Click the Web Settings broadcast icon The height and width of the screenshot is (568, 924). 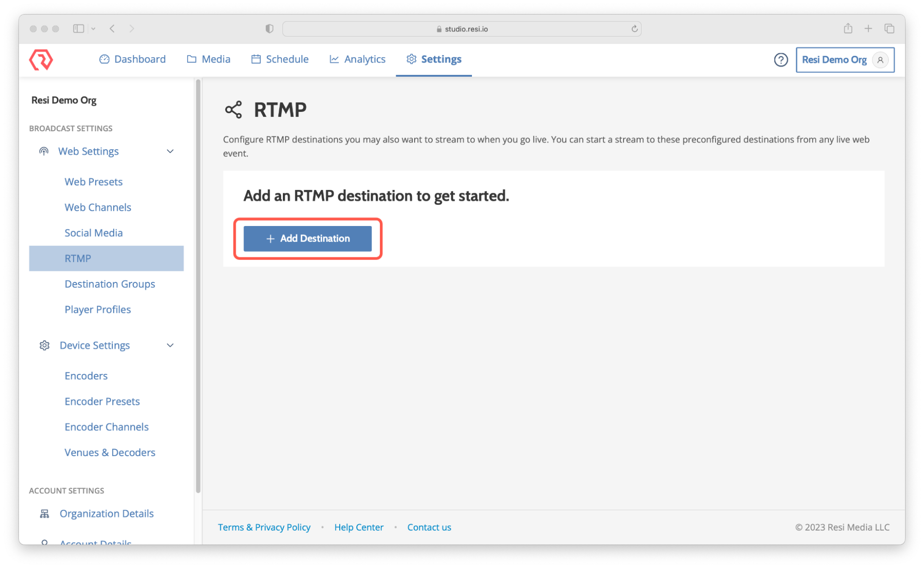point(43,151)
